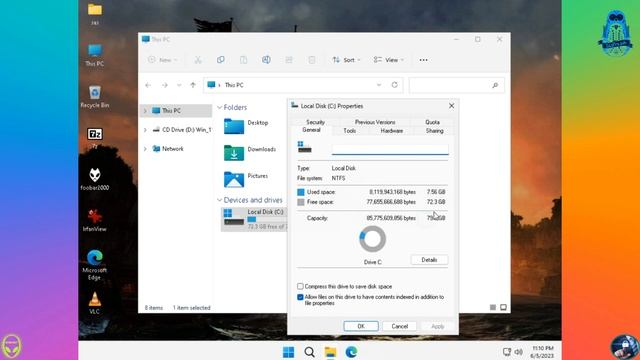
Task: Click the Rename icon in Explorer toolbar
Action: pyautogui.click(x=266, y=60)
